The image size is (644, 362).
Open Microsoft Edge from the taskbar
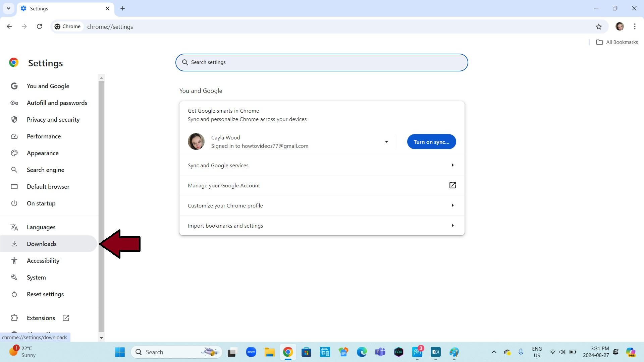362,352
